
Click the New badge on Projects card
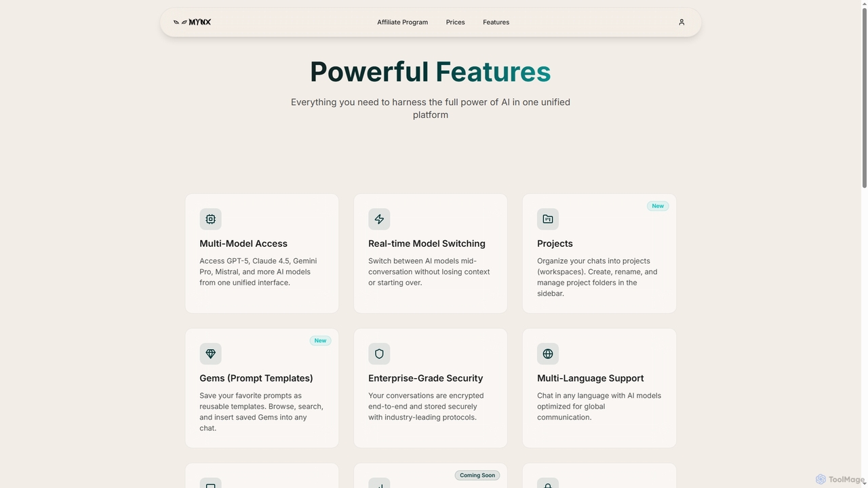pos(658,206)
